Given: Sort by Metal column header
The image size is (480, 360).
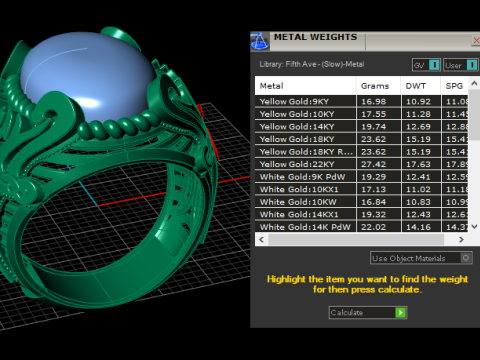Looking at the screenshot, I should click(x=305, y=86).
